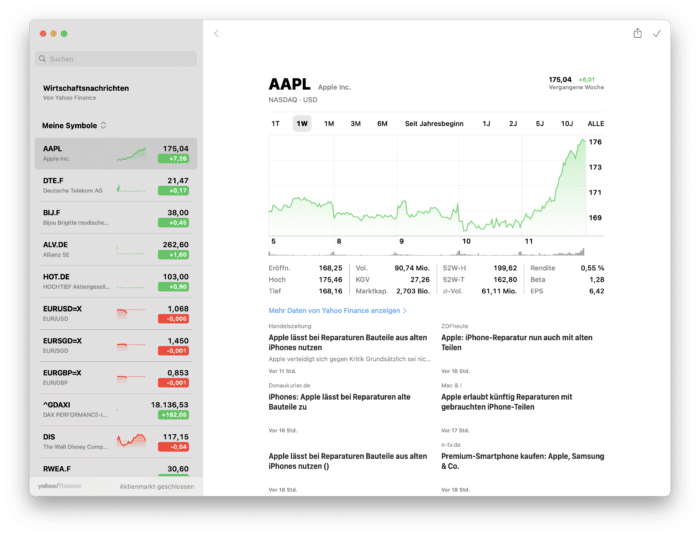Screen dimensions: 700x535
Task: Toggle EURGBP=X red change badge
Action: tap(173, 383)
